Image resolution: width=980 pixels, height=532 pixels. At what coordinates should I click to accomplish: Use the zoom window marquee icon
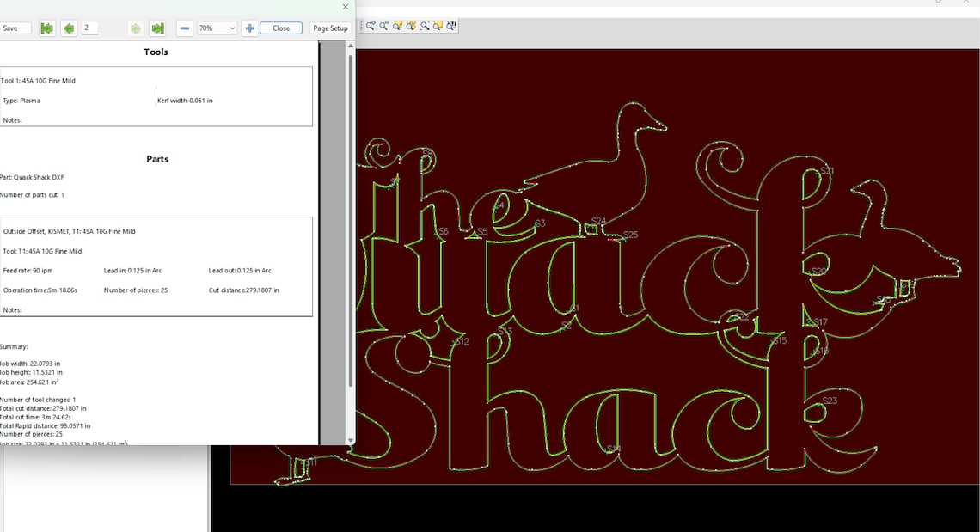tap(426, 26)
